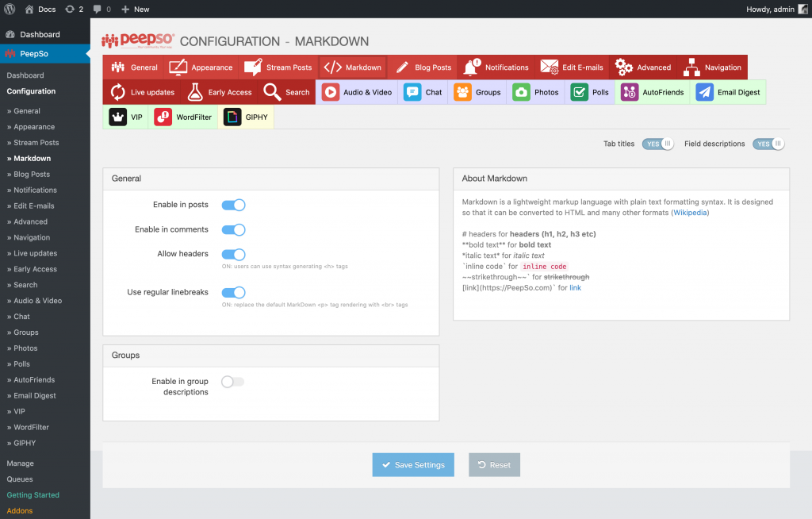Image resolution: width=812 pixels, height=519 pixels.
Task: Open the Wikipedia link
Action: point(690,213)
